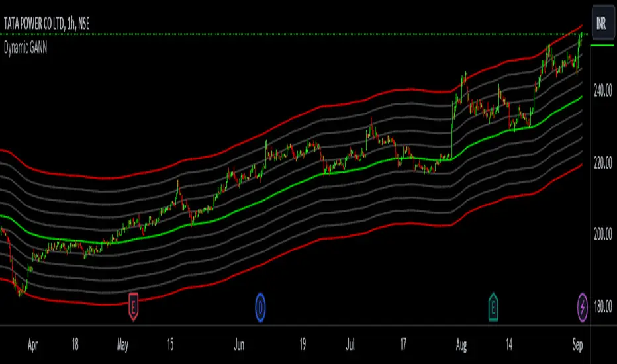The height and width of the screenshot is (364, 617).
Task: Select the Dynamic GANN indicator label
Action: coord(26,48)
